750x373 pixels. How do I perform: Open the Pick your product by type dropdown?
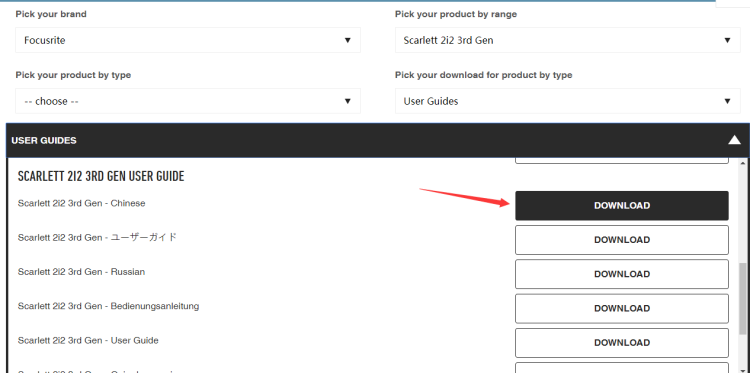(x=188, y=101)
